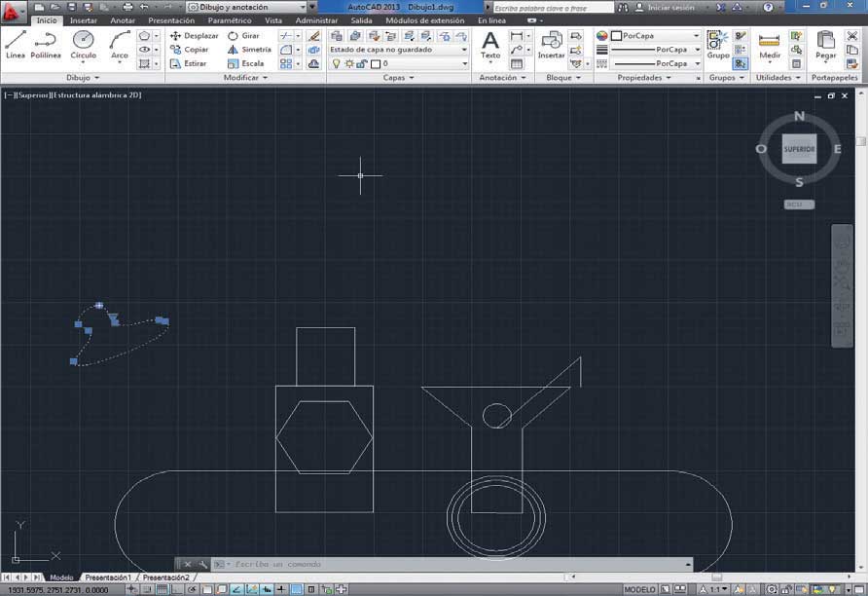Click the Undo arrow in quick access toolbar

144,7
